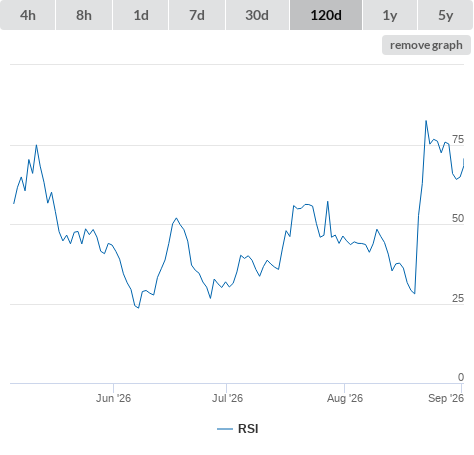Switch to the 8h time range
Image resolution: width=474 pixels, height=455 pixels.
tap(84, 15)
